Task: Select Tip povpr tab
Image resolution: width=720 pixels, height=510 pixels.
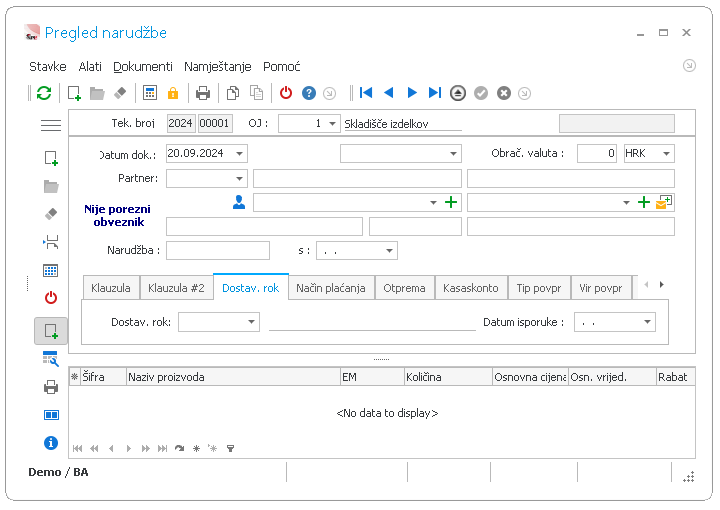Action: 539,288
